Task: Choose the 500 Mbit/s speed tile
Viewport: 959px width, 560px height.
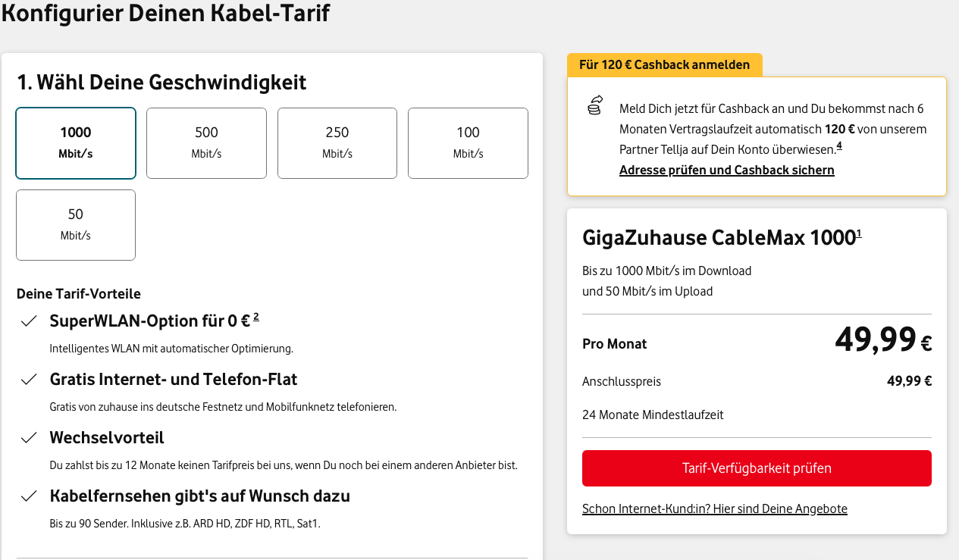Action: click(206, 142)
